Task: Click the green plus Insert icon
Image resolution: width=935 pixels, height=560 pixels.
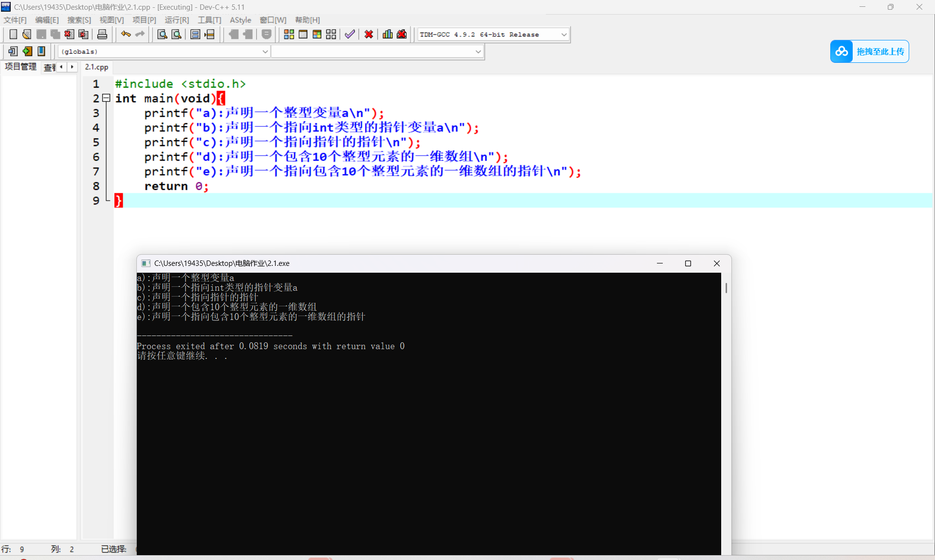Action: pyautogui.click(x=27, y=51)
